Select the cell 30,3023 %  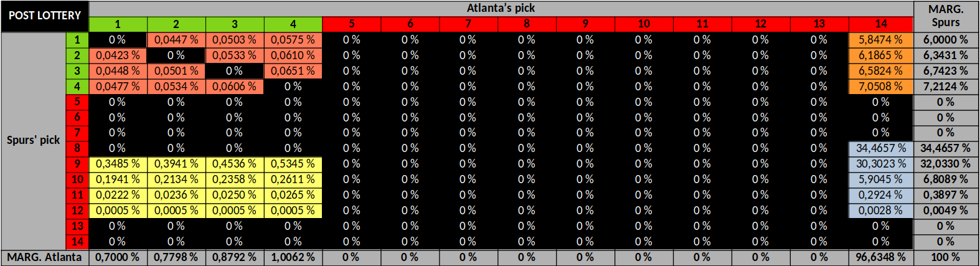pyautogui.click(x=880, y=164)
